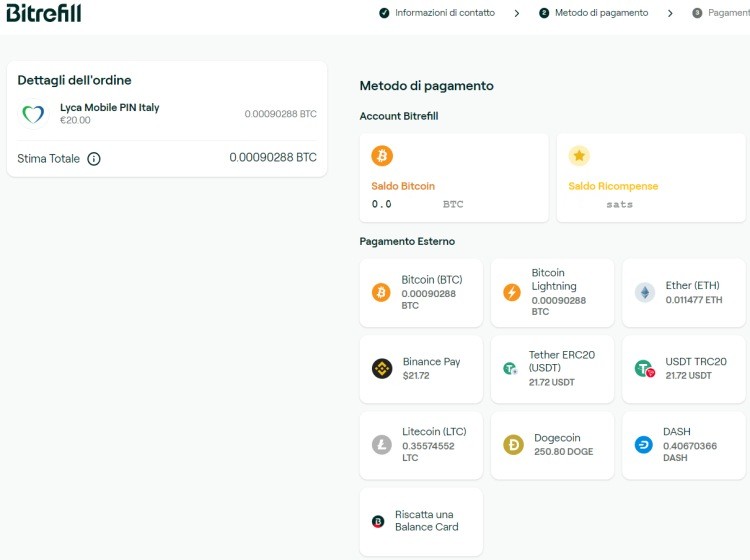The width and height of the screenshot is (750, 560).
Task: Click checkmark icon of Informazioni di contatto
Action: pos(384,13)
